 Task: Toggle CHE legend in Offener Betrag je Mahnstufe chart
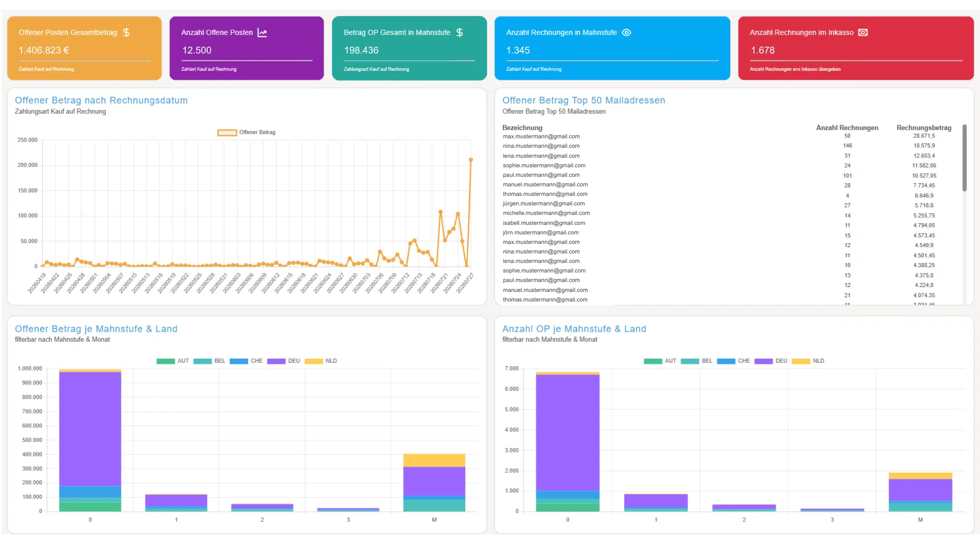pyautogui.click(x=239, y=361)
